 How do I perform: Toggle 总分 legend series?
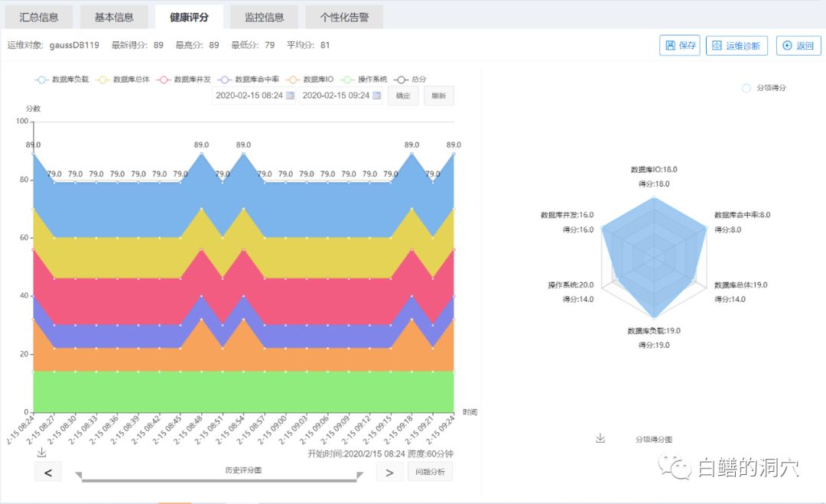(x=411, y=80)
